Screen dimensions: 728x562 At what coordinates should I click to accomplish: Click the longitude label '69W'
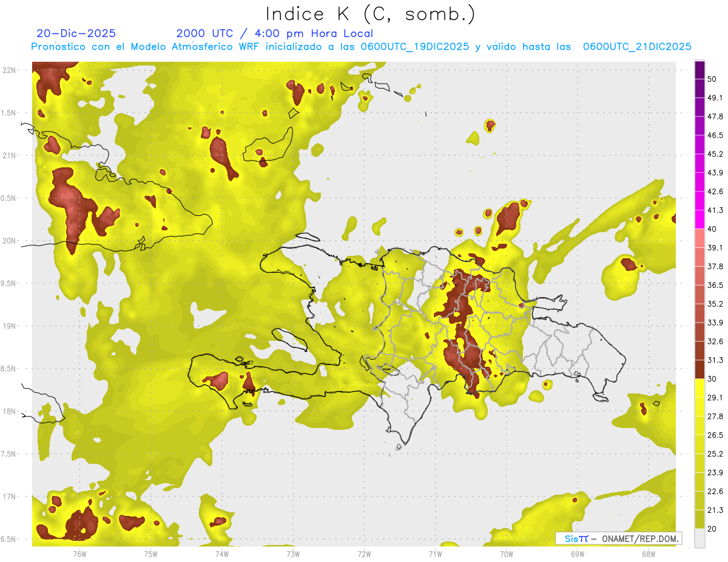tap(577, 554)
